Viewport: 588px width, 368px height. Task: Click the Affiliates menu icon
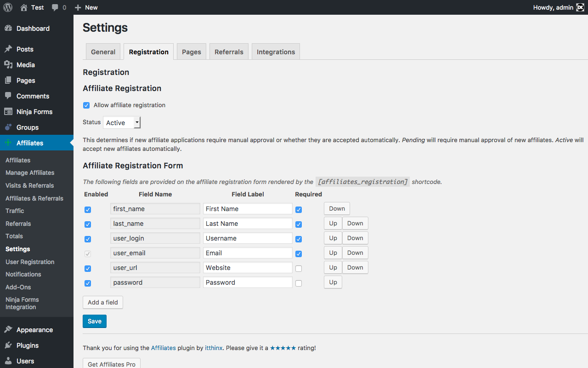tap(8, 143)
